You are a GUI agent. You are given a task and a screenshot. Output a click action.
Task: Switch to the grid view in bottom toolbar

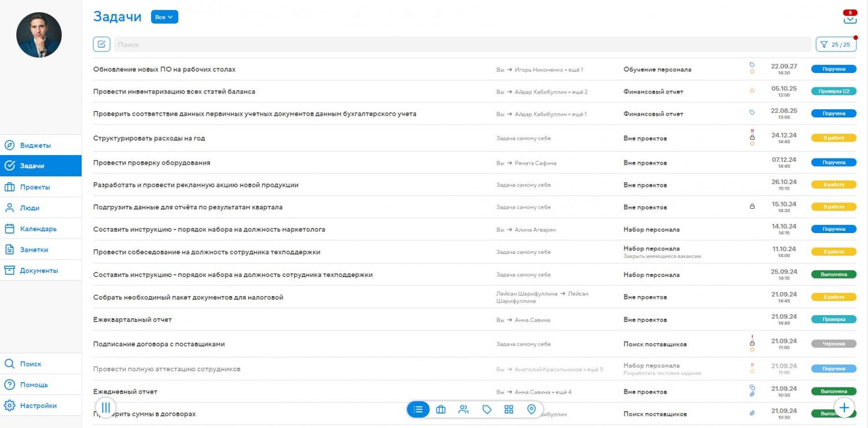(509, 409)
